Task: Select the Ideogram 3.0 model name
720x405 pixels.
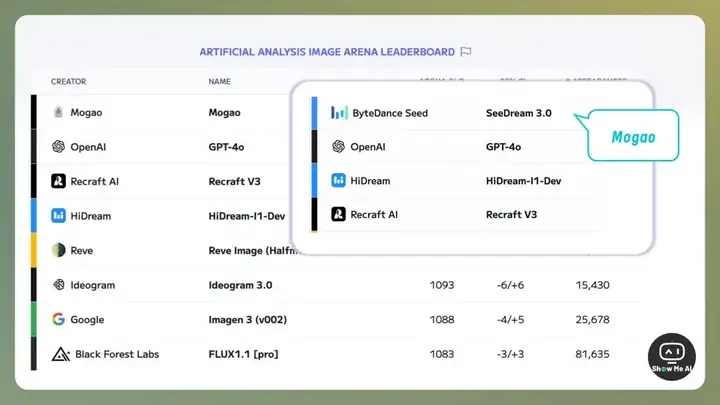Action: pyautogui.click(x=241, y=285)
